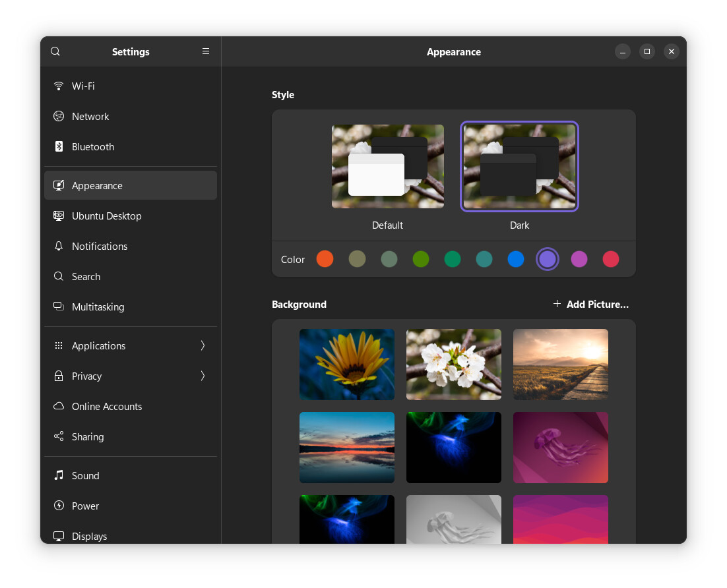Open the Settings search icon

55,51
